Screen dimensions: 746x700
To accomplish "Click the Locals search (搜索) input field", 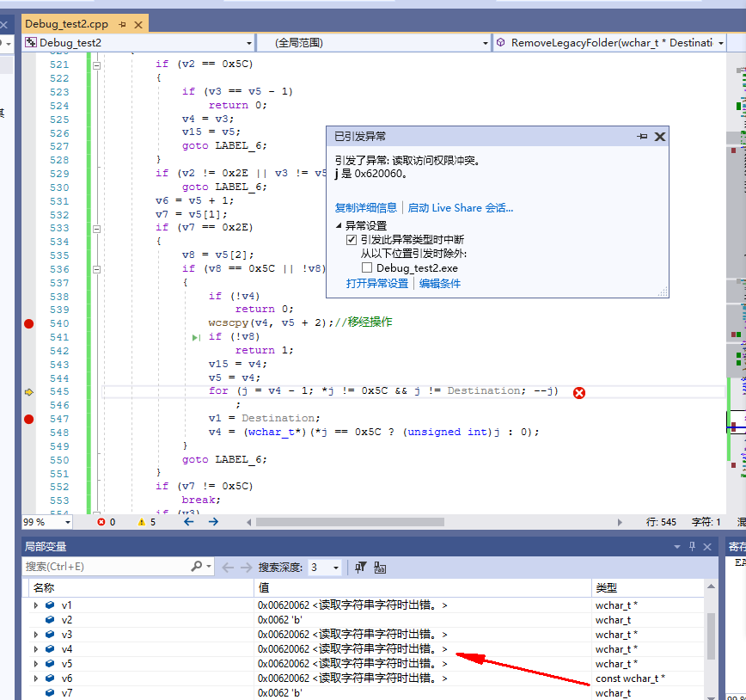I will (106, 567).
